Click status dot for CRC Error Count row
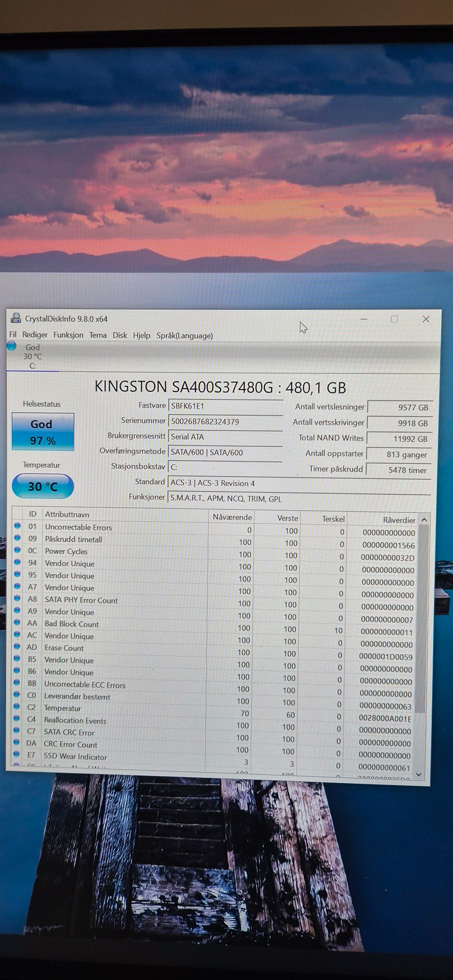Image resolution: width=453 pixels, height=980 pixels. [17, 743]
